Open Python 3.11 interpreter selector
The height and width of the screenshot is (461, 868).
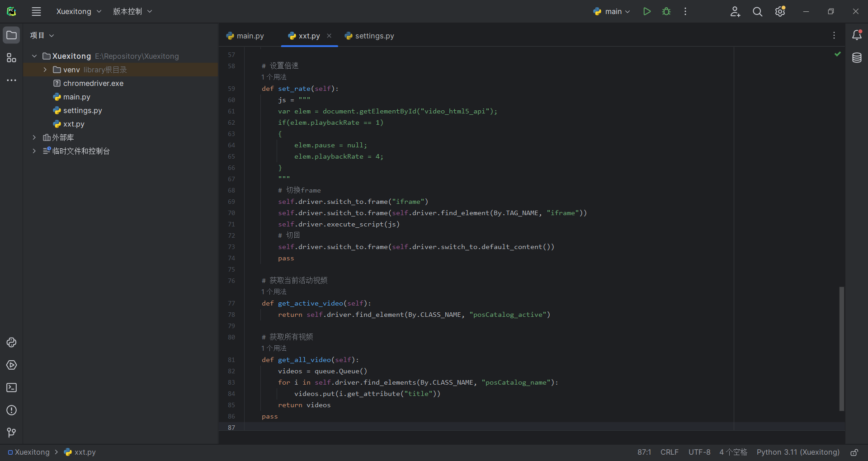click(x=798, y=452)
